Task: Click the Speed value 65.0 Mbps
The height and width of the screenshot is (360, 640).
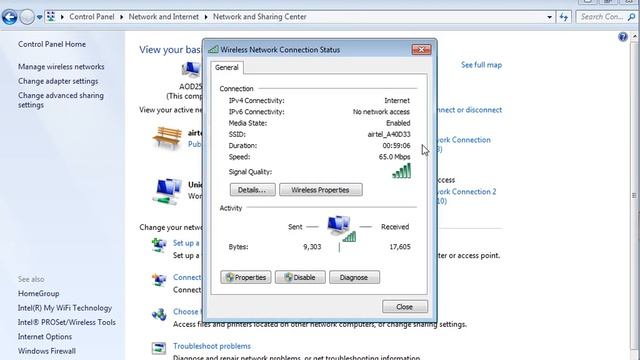Action: tap(394, 157)
